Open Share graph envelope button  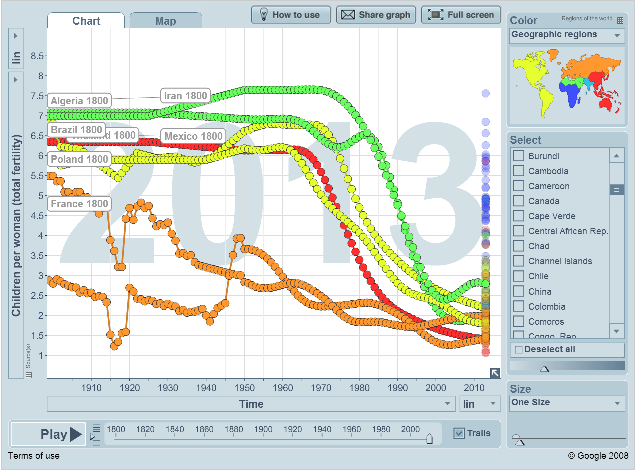375,15
